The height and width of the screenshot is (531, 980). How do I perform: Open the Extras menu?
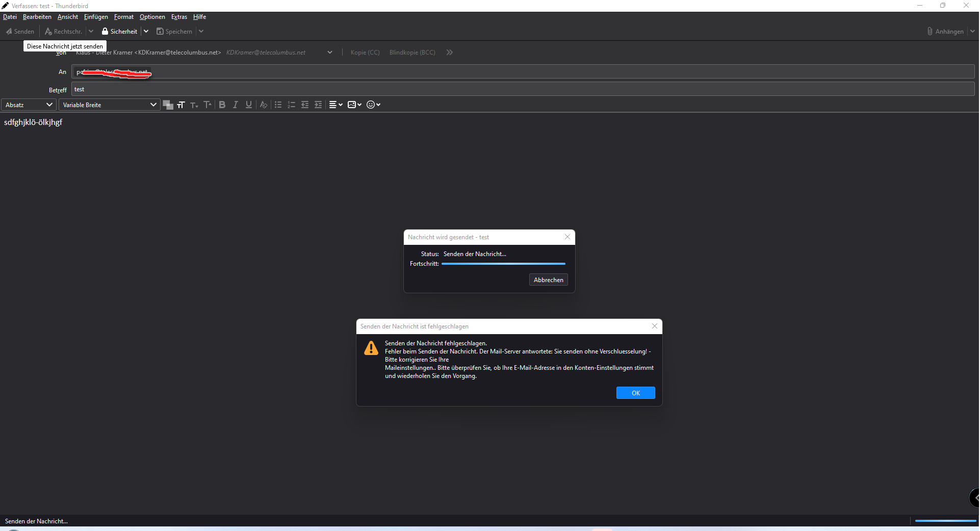179,17
